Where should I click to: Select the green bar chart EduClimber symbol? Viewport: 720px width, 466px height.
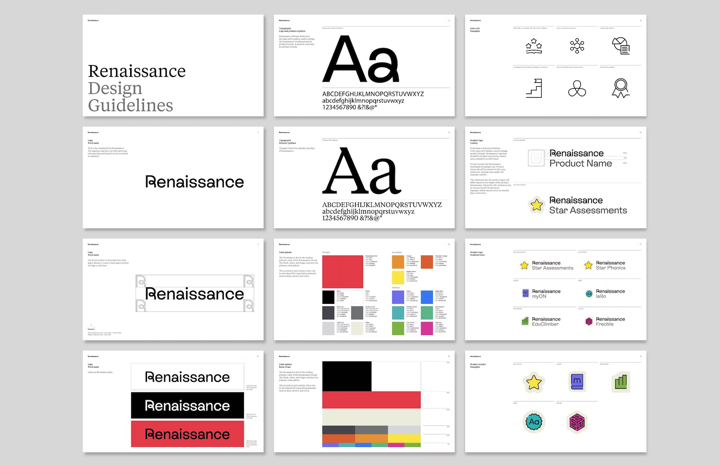(x=620, y=381)
